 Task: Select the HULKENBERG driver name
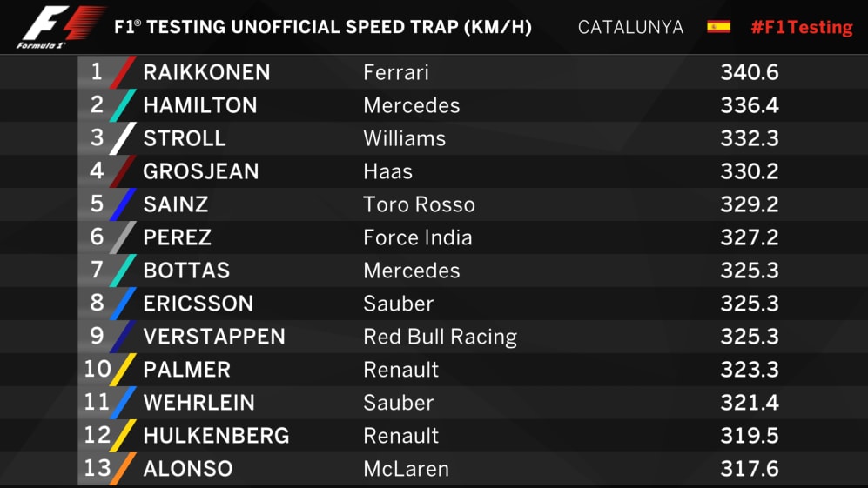coord(216,436)
